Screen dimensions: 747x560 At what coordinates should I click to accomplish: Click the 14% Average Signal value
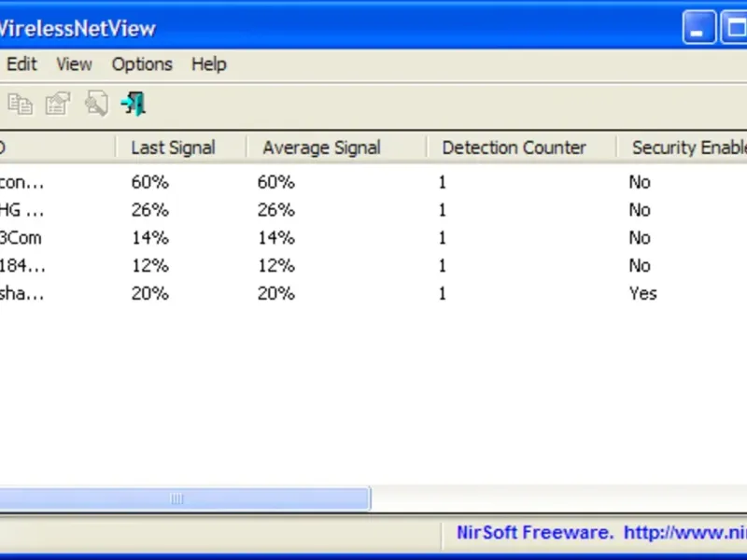coord(276,238)
